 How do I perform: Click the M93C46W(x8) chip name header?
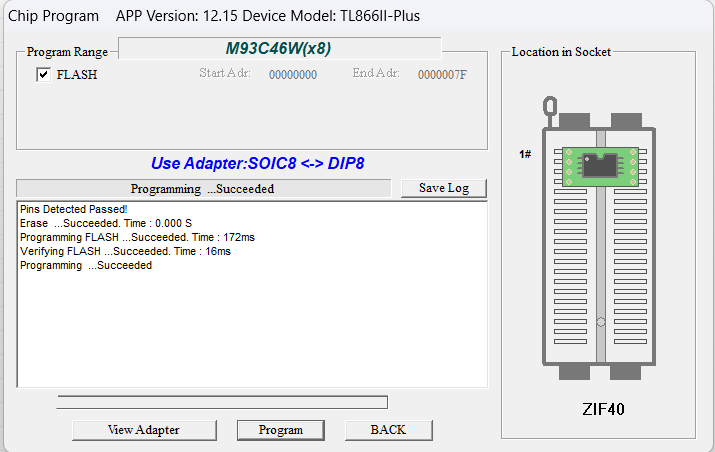(278, 48)
